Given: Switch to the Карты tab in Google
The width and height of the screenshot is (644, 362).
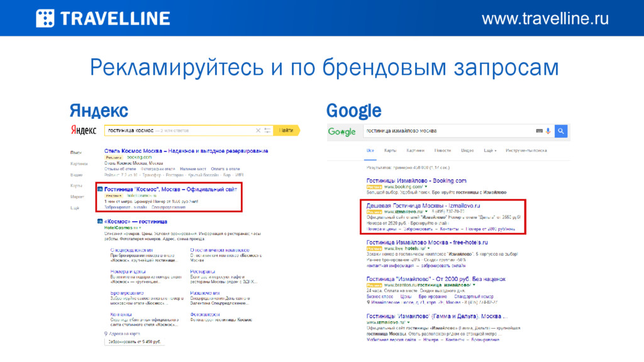Looking at the screenshot, I should (390, 151).
